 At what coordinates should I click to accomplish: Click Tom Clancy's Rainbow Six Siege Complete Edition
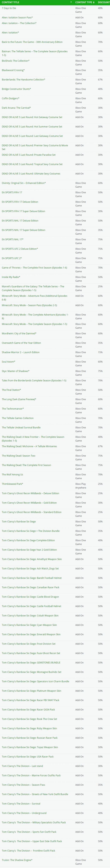pyautogui.click(x=28, y=540)
